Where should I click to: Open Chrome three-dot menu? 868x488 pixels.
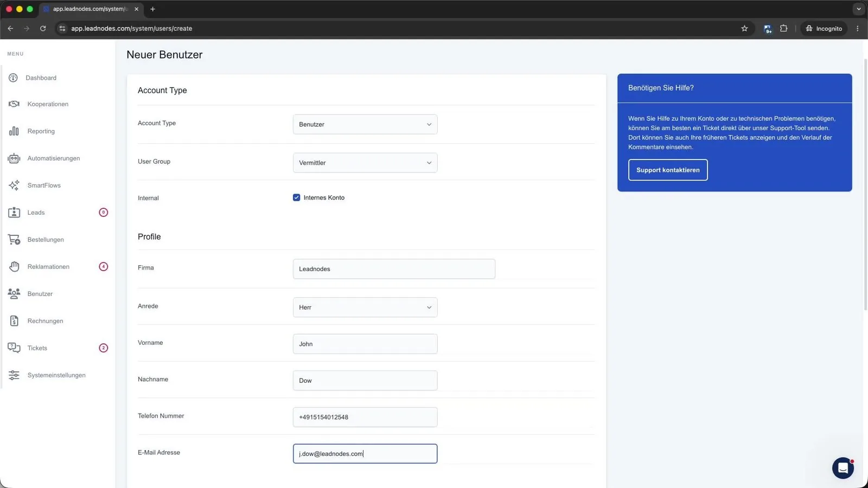858,28
